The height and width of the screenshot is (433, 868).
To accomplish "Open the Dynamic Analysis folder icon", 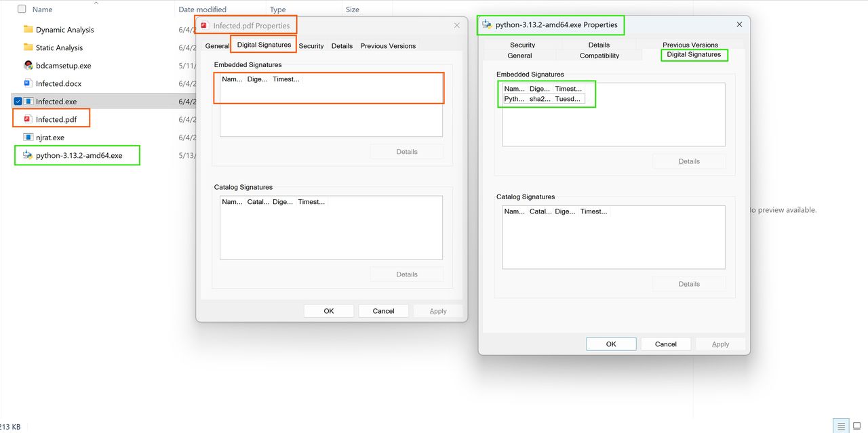I will click(28, 29).
